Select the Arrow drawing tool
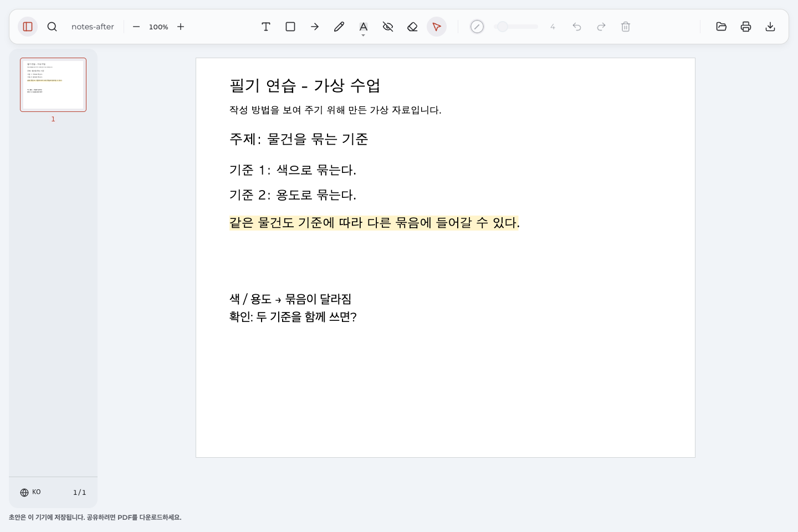Image resolution: width=798 pixels, height=532 pixels. pos(315,27)
